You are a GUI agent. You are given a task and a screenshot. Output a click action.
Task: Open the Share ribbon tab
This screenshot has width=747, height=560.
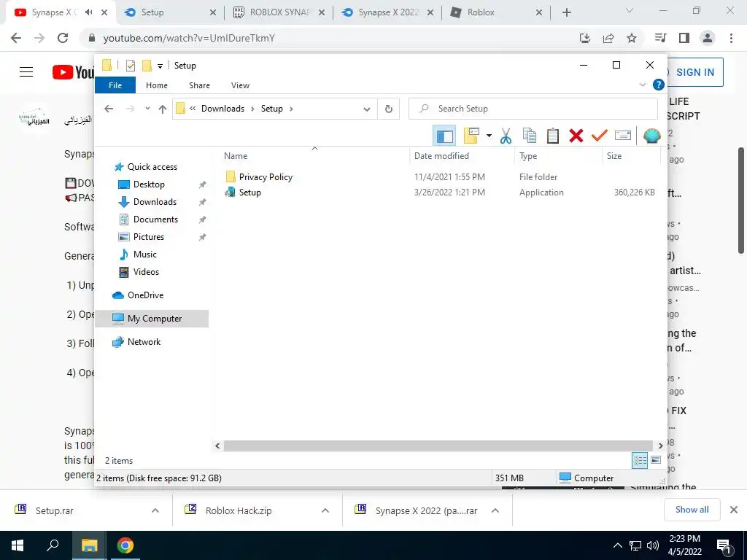click(199, 85)
